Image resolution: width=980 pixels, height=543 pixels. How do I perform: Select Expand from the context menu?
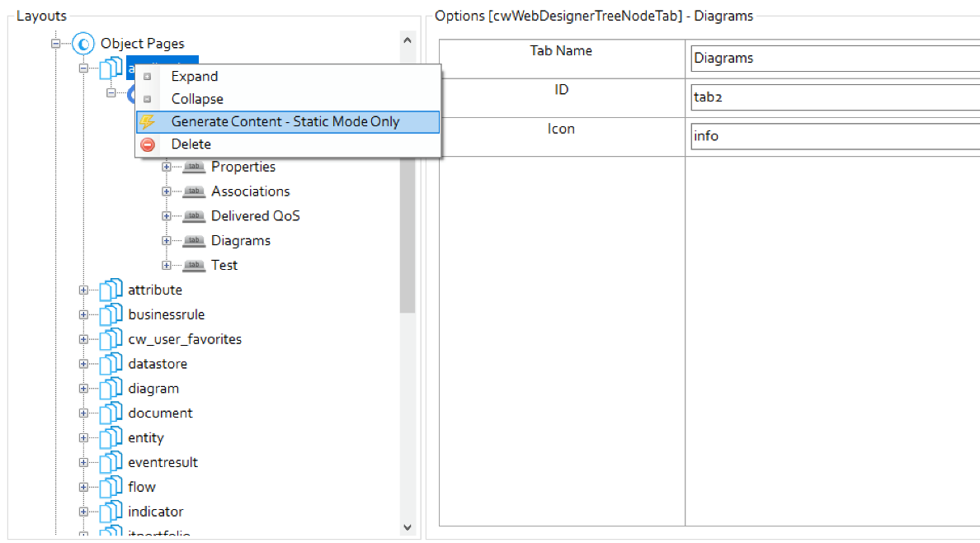(x=195, y=77)
